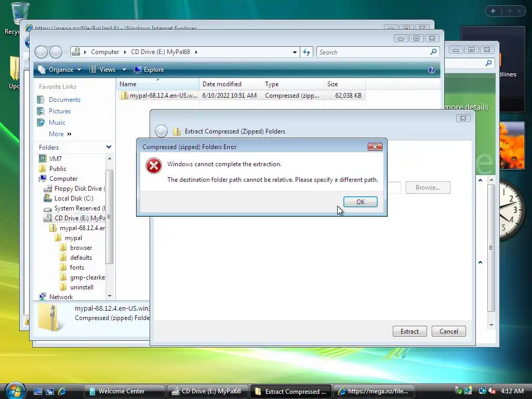Image resolution: width=532 pixels, height=399 pixels.
Task: Open Pictures favorite link
Action: (60, 111)
